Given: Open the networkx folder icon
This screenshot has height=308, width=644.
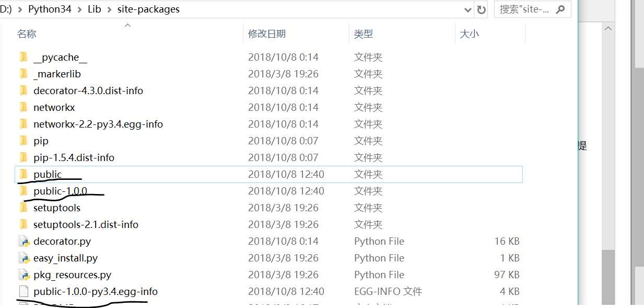Looking at the screenshot, I should (x=24, y=107).
